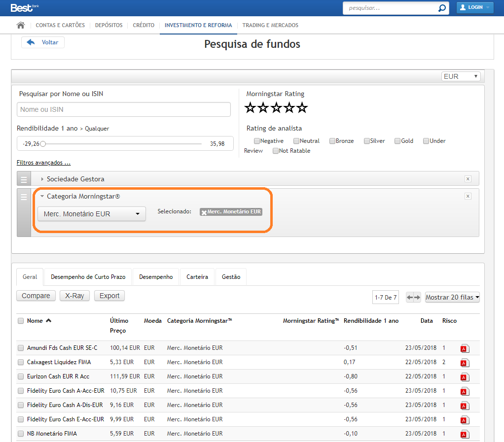
Task: Click the fifth Morningstar rating star
Action: click(x=302, y=107)
